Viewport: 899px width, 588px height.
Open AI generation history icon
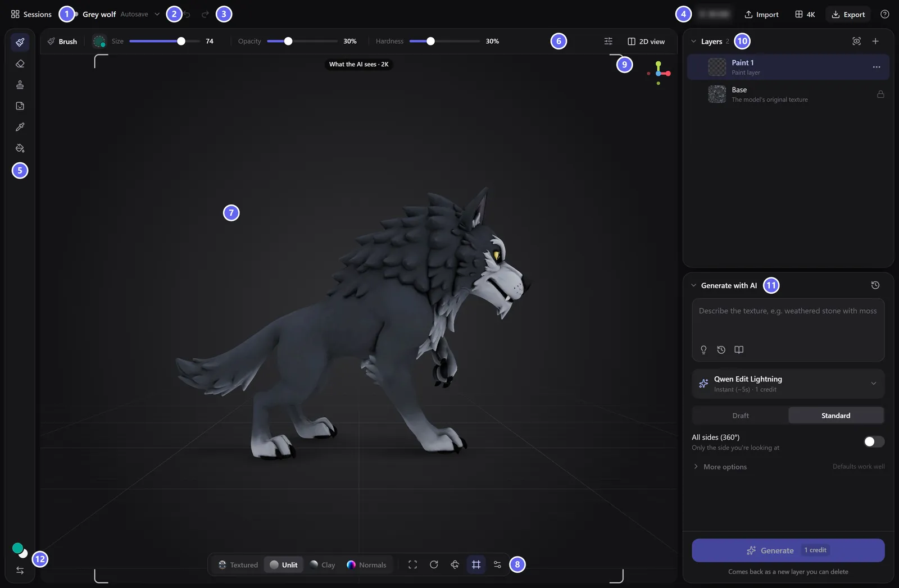875,285
